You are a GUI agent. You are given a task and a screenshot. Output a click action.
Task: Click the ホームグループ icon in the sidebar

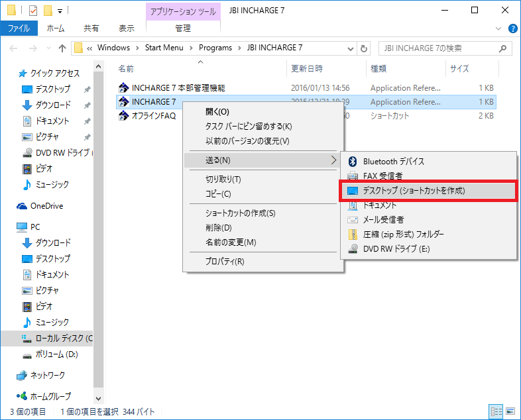point(22,395)
